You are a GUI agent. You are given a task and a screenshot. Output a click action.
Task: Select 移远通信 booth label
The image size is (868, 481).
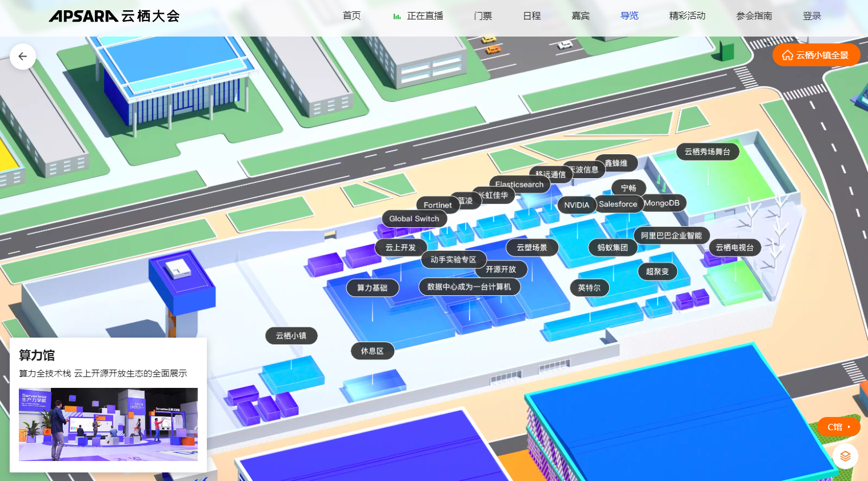click(551, 175)
